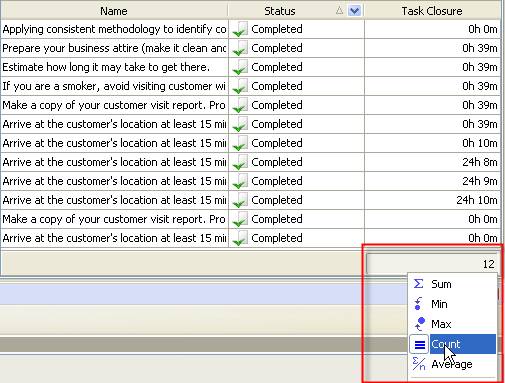
Task: Click 'Completed' text in 'Estimate how long' row
Action: (277, 67)
